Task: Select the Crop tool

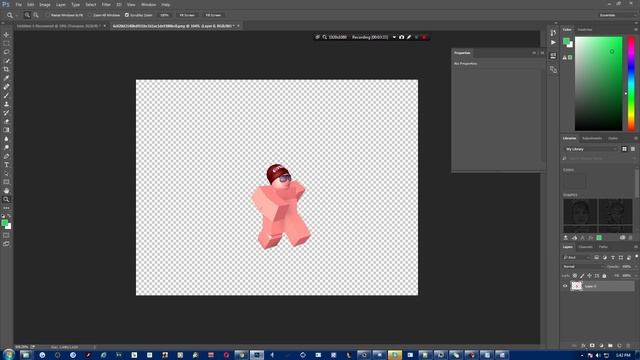Action: tap(6, 69)
